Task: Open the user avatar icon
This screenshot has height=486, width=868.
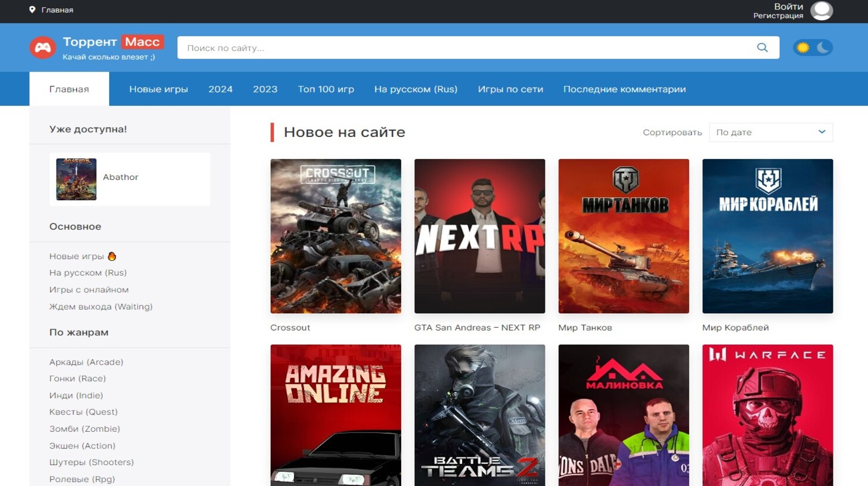Action: click(821, 11)
